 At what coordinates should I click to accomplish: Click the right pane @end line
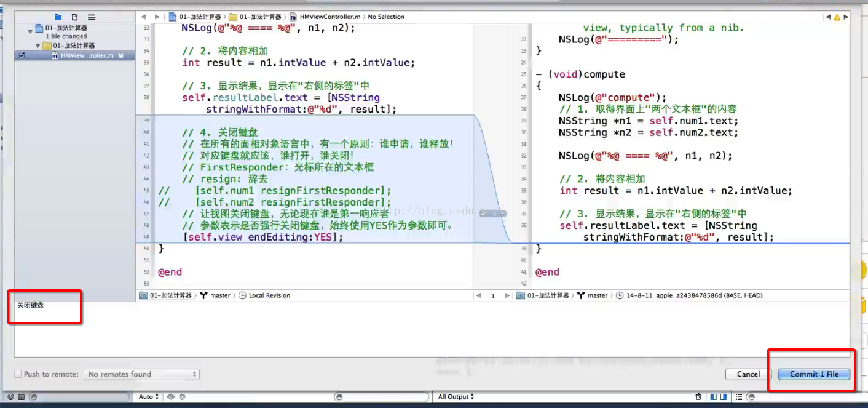[x=547, y=272]
